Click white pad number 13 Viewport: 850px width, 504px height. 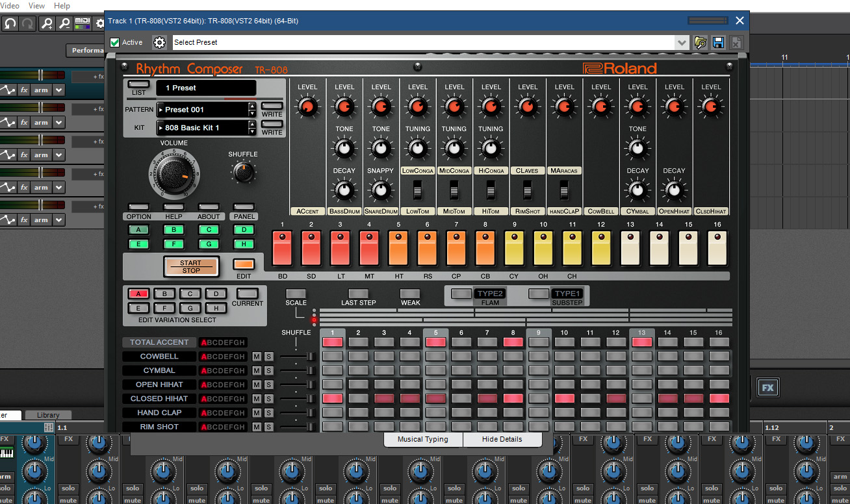(x=630, y=248)
